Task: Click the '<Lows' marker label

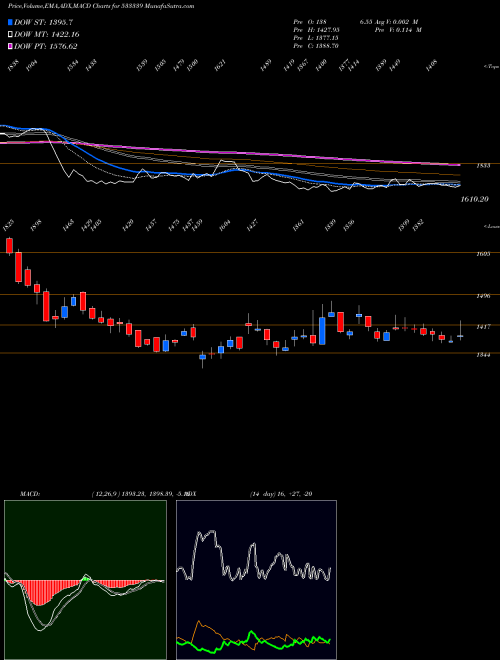Action: click(491, 226)
